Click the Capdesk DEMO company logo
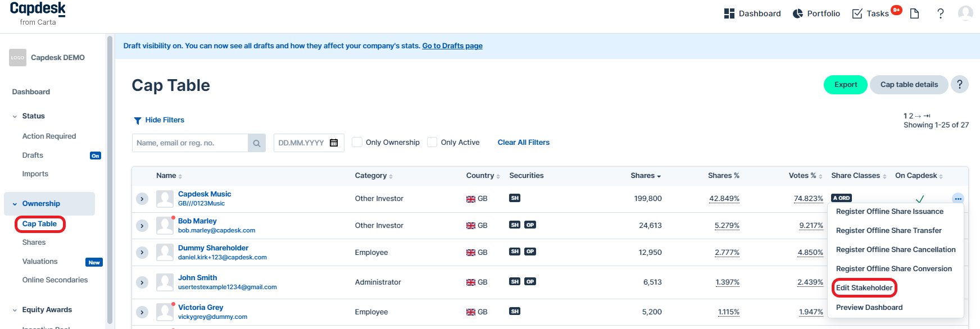The image size is (980, 329). click(17, 57)
